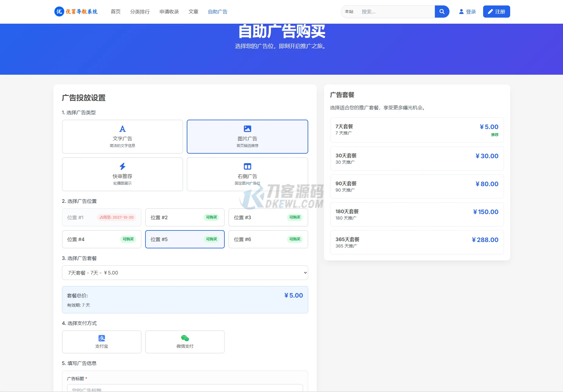
Task: Select ad position 位置 #2
Action: 185,217
